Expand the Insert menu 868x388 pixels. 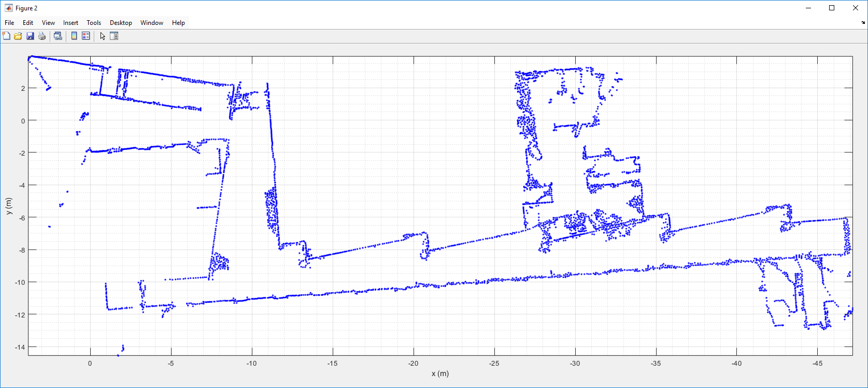coord(70,23)
